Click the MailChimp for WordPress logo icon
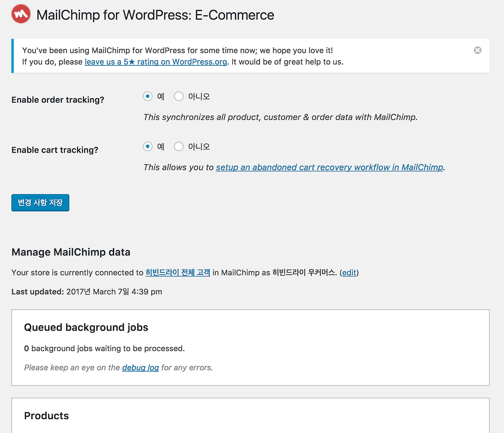This screenshot has height=433, width=504. pos(21,14)
